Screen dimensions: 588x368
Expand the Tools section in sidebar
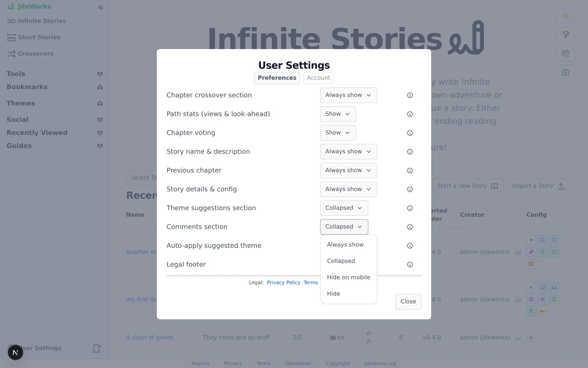pyautogui.click(x=55, y=74)
